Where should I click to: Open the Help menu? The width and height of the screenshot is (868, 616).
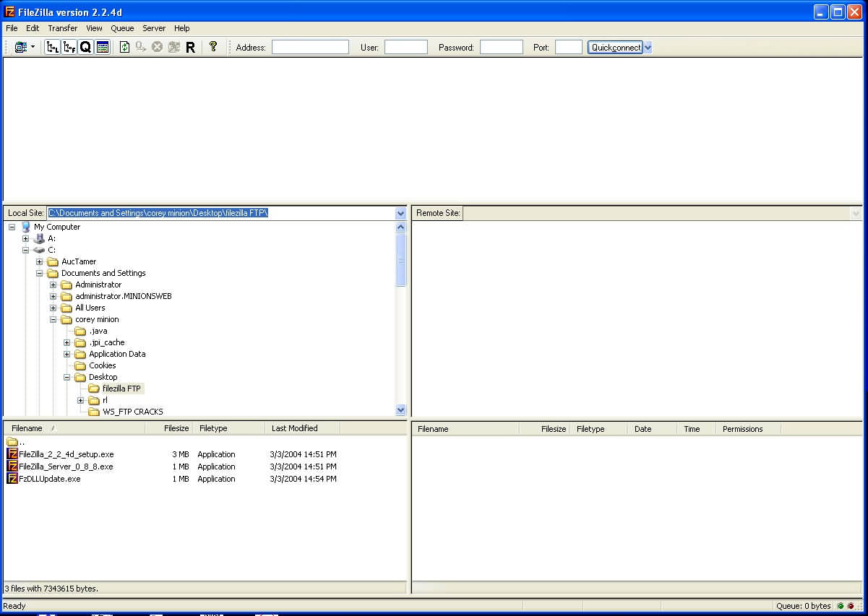[182, 28]
